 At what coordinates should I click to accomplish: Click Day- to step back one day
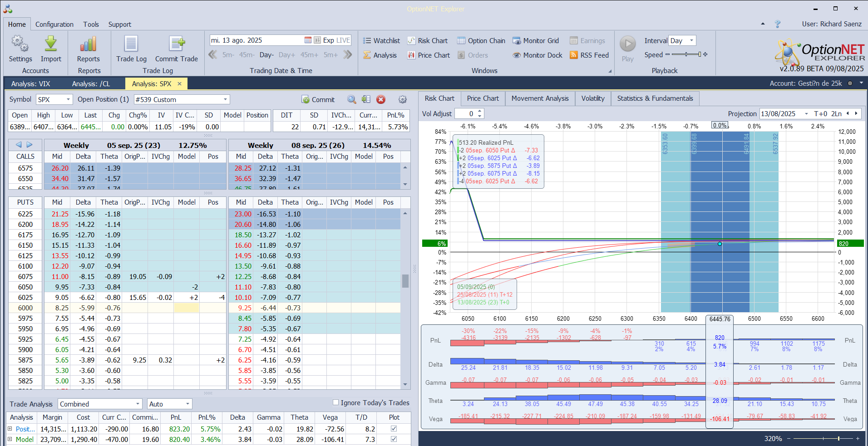(x=266, y=55)
